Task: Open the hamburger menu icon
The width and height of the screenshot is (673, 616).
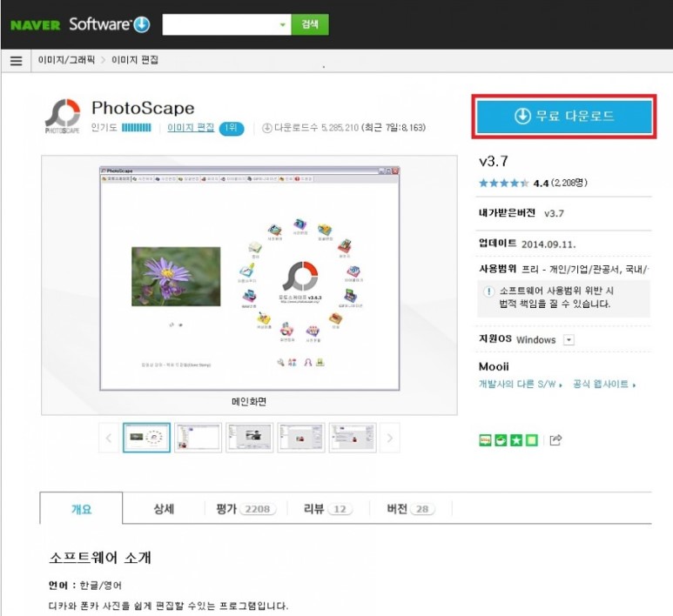Action: click(16, 61)
